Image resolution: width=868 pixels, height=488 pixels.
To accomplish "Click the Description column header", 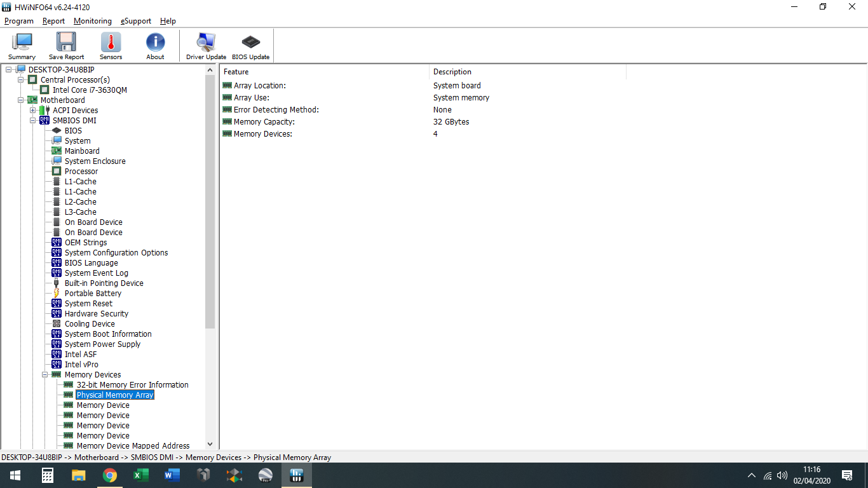I will tap(528, 72).
